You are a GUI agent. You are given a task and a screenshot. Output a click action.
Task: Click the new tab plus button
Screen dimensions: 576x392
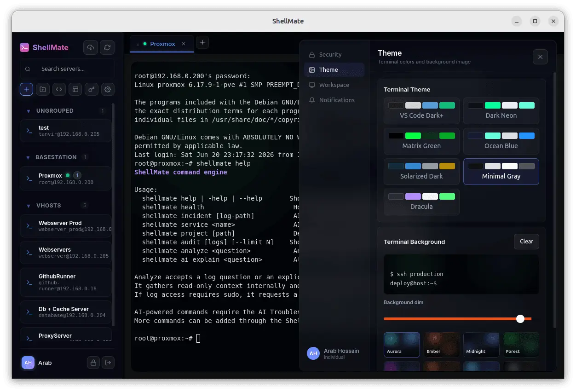click(202, 43)
